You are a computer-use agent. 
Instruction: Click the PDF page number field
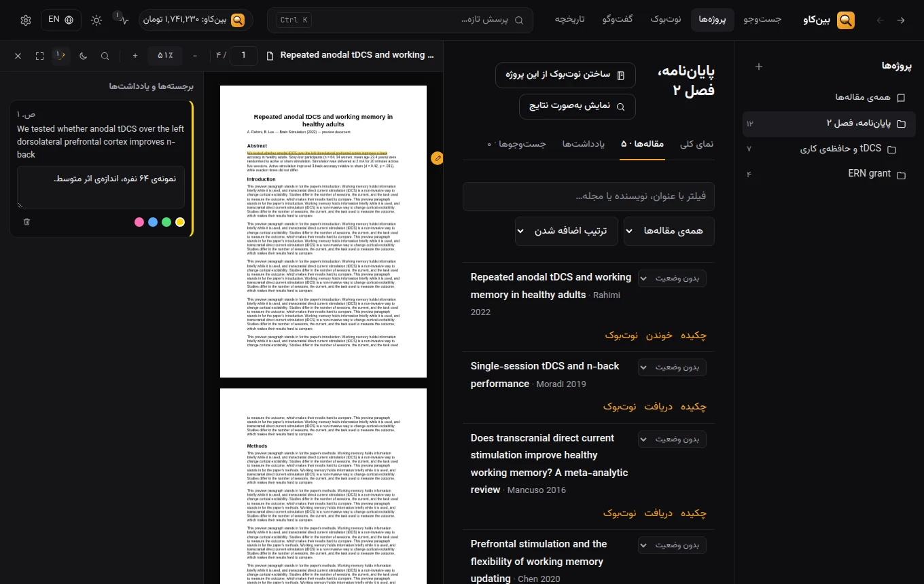pyautogui.click(x=244, y=56)
